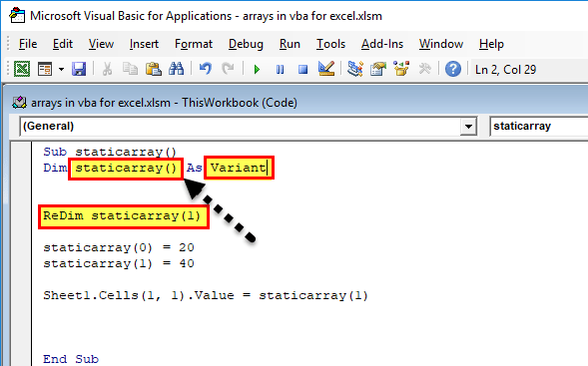This screenshot has width=588, height=366.
Task: Toggle Design Mode icon
Action: [x=326, y=69]
